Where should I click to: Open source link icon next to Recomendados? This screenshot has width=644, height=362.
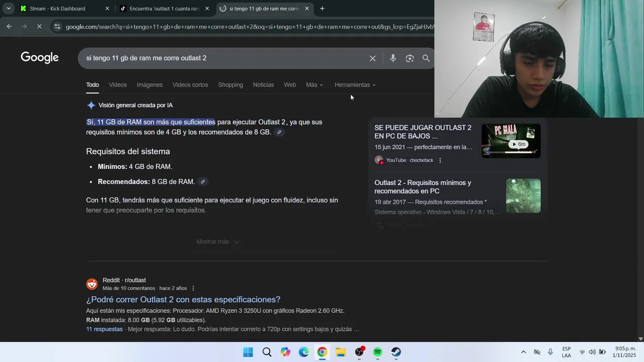click(202, 182)
